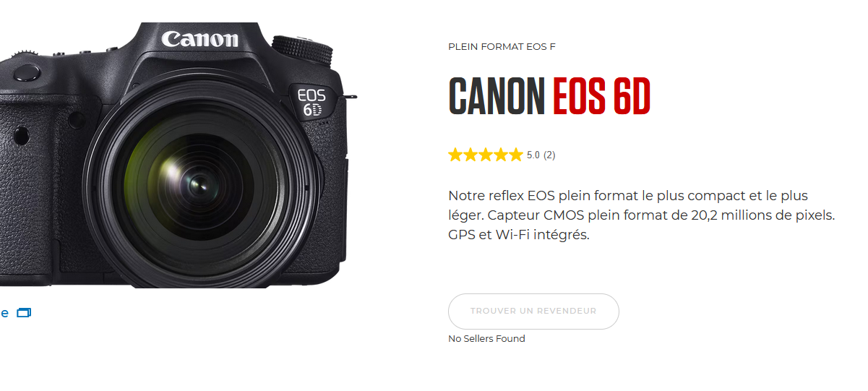Click the blue link text beside gallery icon
This screenshot has height=391, width=868.
click(x=4, y=313)
